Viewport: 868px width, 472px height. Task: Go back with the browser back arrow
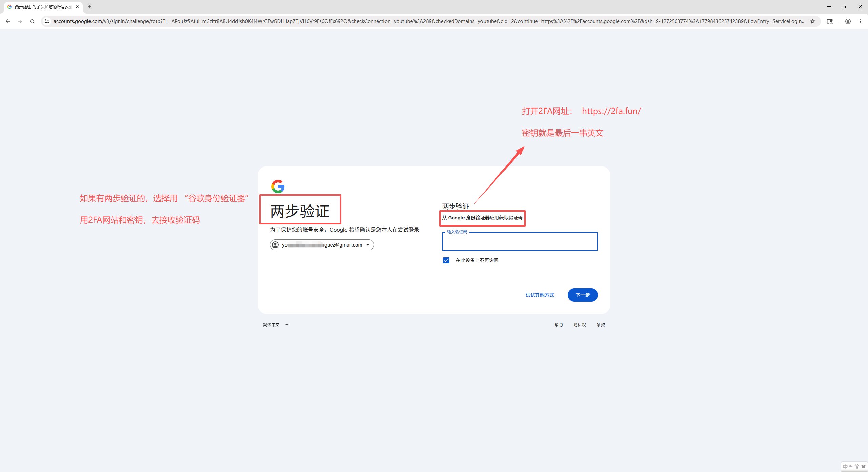(x=8, y=21)
